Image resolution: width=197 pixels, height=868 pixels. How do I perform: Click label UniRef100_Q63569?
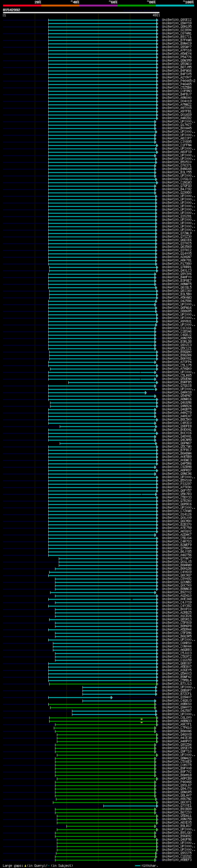tap(176, 247)
